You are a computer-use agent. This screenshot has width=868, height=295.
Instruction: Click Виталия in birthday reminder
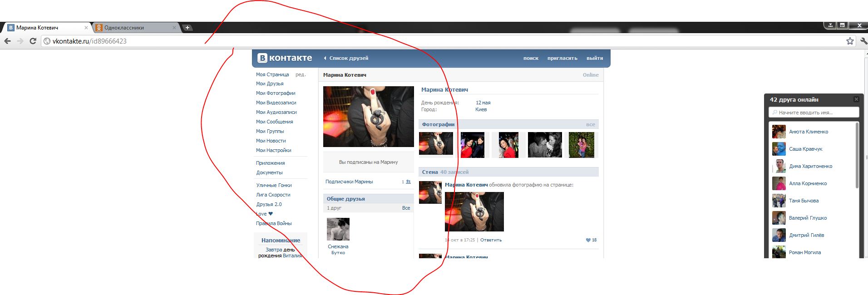[292, 256]
